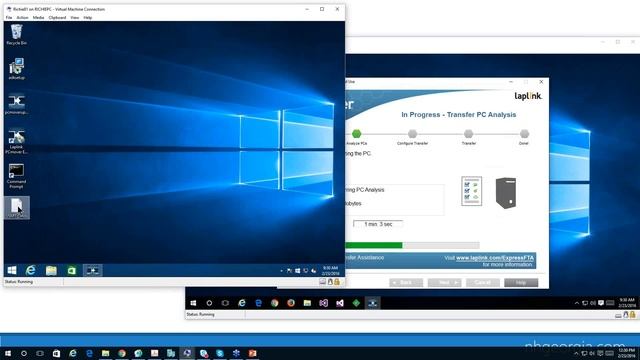The image size is (640, 360).
Task: Launch Firefox in right VM taskbar
Action: pos(291,303)
